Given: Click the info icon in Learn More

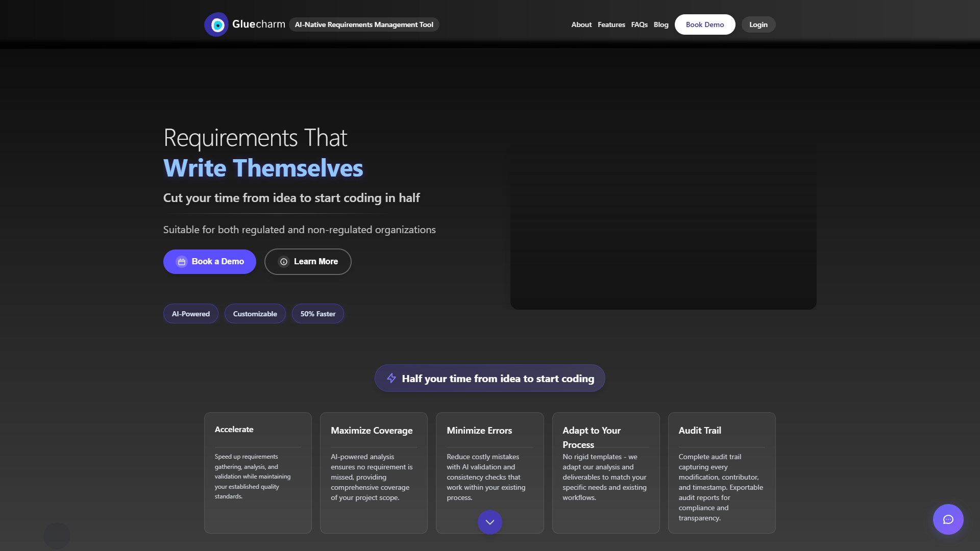Looking at the screenshot, I should click(x=284, y=262).
